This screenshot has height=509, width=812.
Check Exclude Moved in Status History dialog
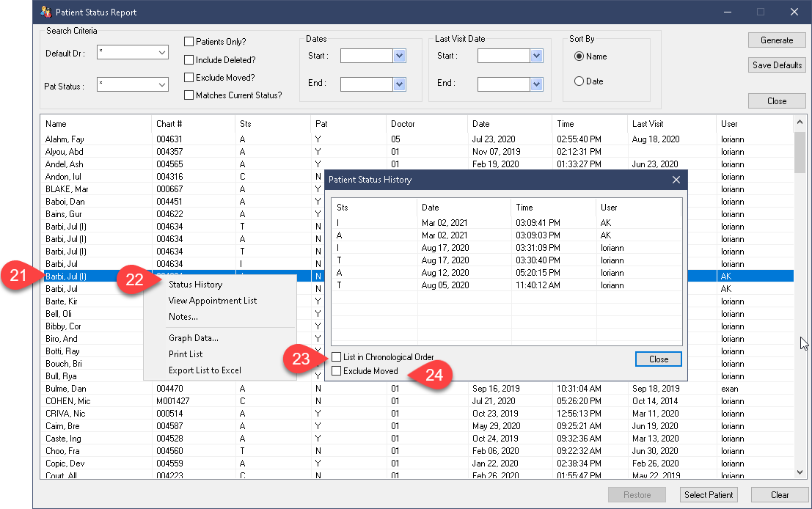click(337, 370)
